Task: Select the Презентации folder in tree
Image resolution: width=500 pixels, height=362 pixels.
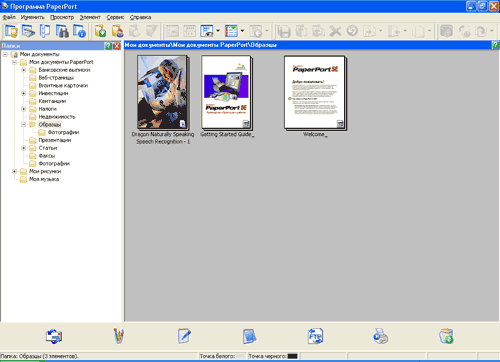Action: click(x=55, y=140)
